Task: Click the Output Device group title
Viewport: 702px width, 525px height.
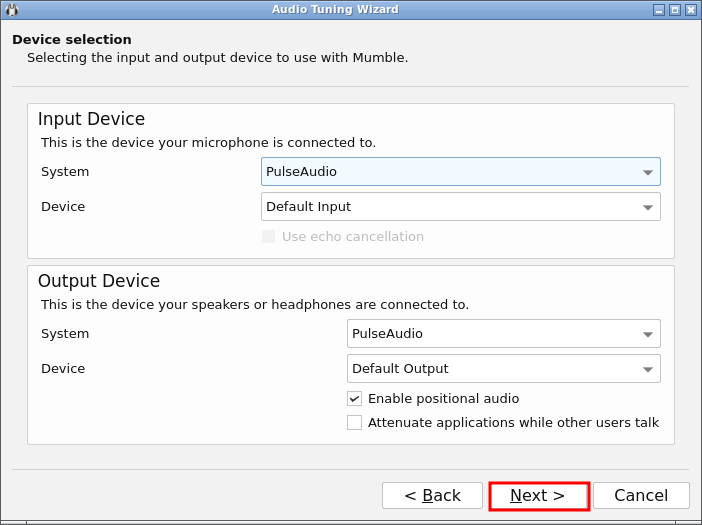Action: (x=98, y=282)
